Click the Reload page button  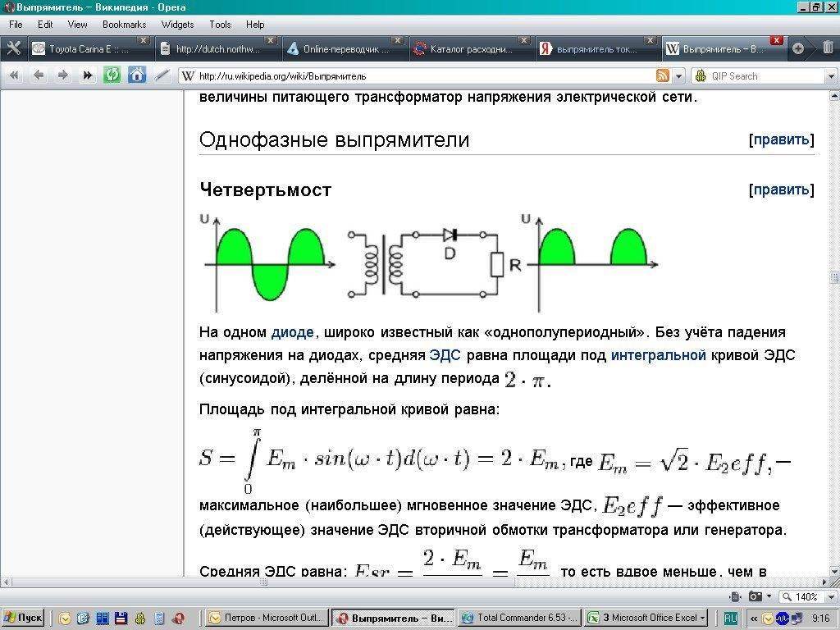[x=112, y=75]
